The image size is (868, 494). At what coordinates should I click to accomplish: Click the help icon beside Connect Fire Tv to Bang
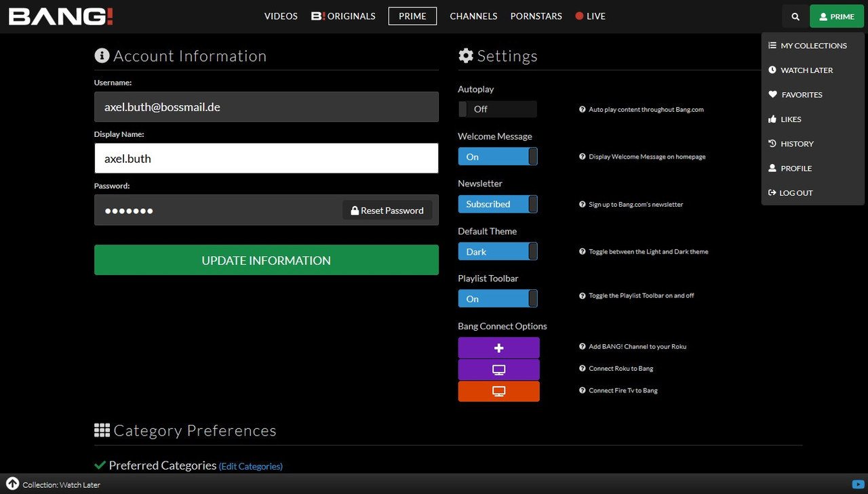click(x=583, y=390)
